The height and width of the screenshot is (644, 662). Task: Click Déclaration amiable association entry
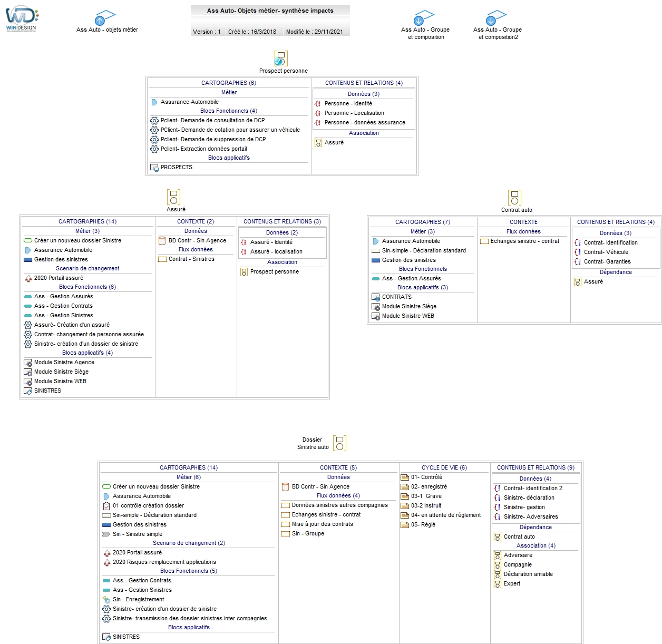(528, 574)
